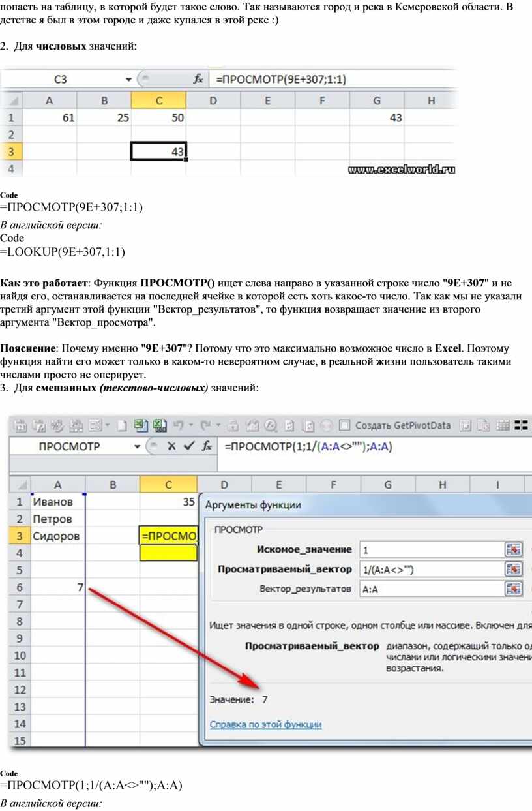Click the lower sheet Select All corner
532x811 pixels.
pos(20,484)
